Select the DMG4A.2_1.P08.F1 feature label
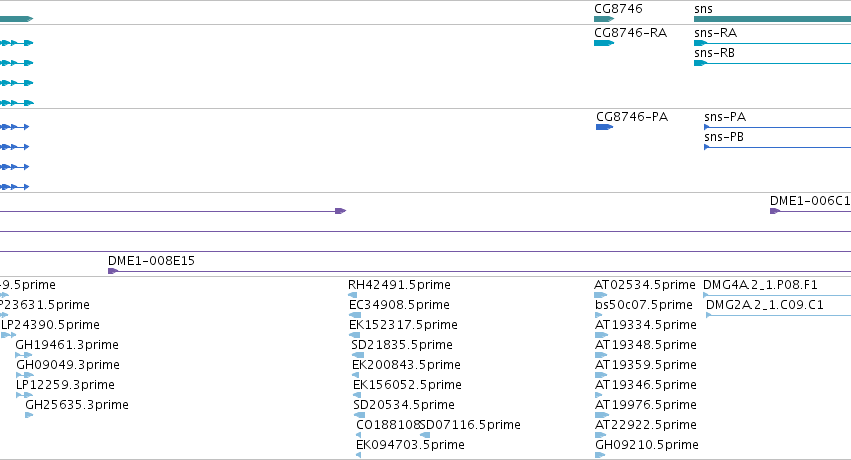Screen dimensions: 851x460 (x=760, y=285)
